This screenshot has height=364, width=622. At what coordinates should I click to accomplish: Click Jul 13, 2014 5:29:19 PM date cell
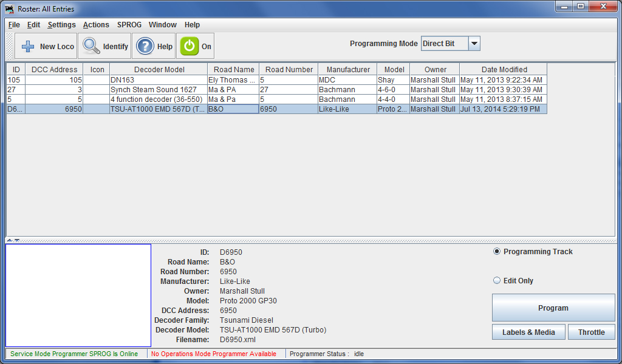click(503, 109)
